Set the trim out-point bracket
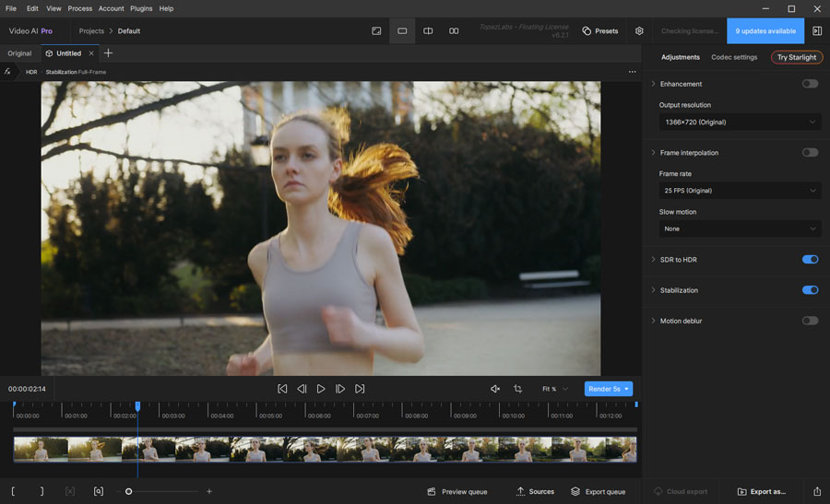This screenshot has width=830, height=504. (41, 491)
